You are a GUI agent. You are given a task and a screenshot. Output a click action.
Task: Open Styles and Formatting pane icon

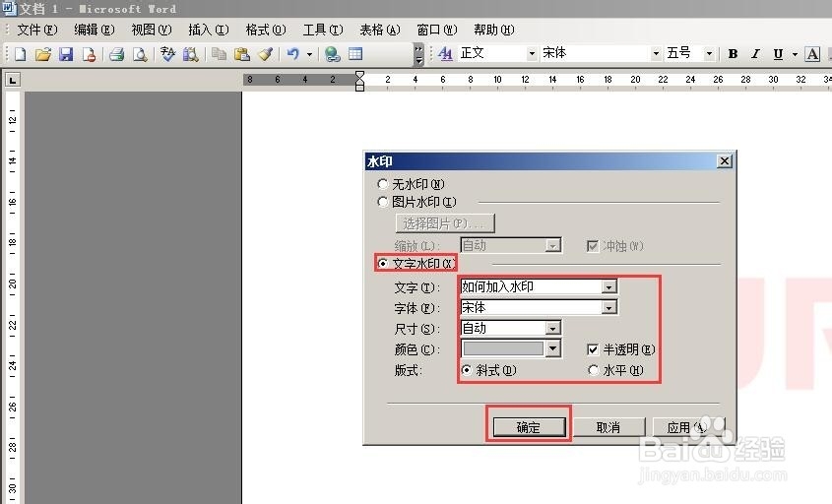[x=446, y=53]
